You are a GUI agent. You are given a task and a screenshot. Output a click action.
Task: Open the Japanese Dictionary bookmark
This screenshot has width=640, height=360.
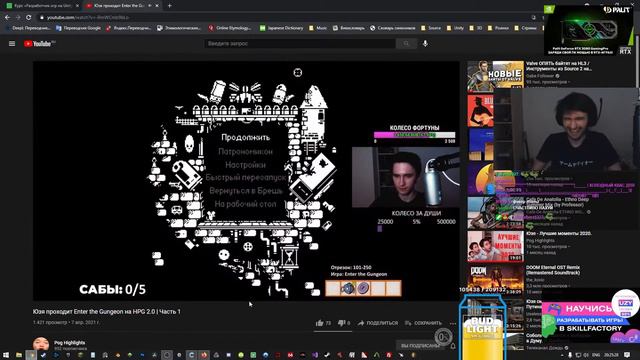pos(282,28)
